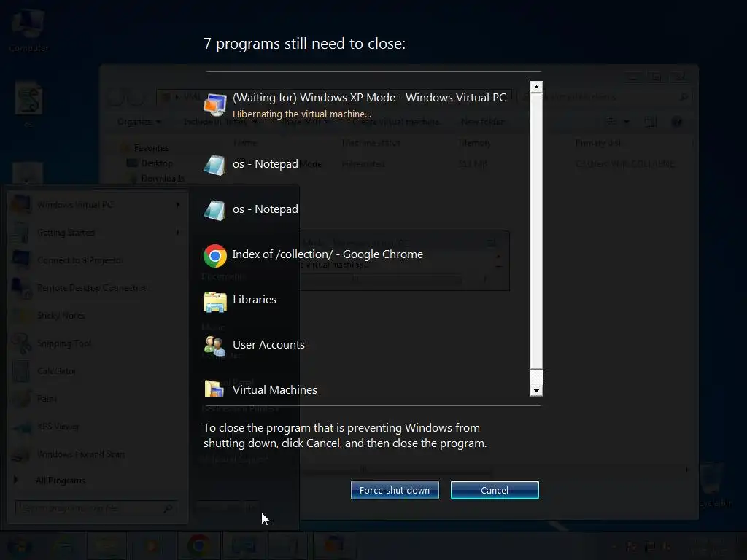Click the Force shut down button
747x560 pixels.
395,490
